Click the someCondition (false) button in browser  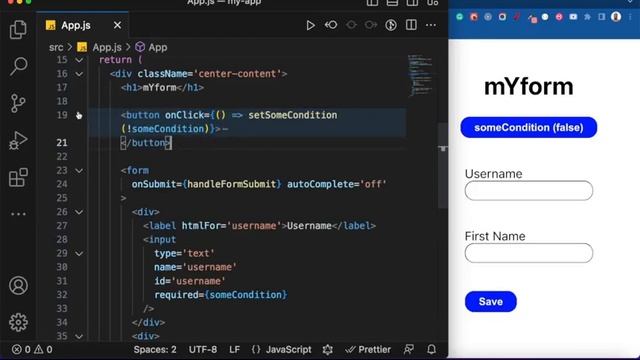click(529, 127)
